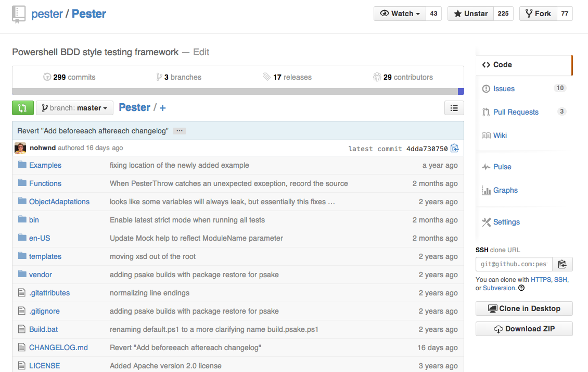
Task: Open latest commit 4dda730750
Action: tap(427, 148)
